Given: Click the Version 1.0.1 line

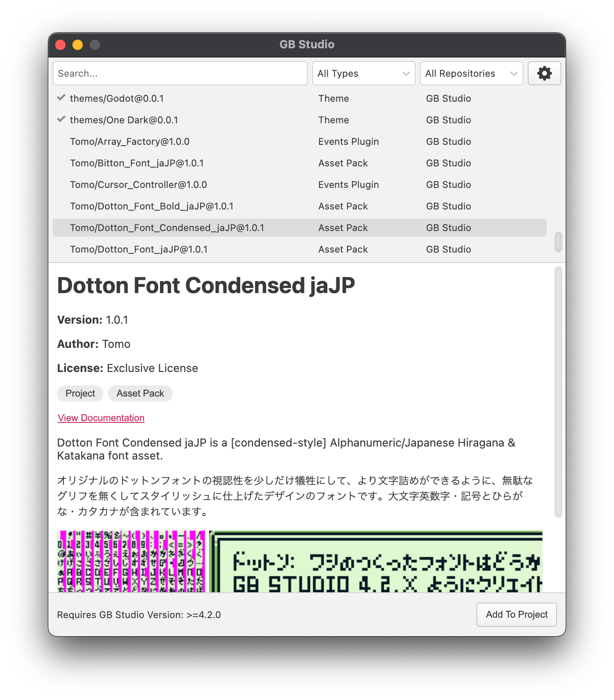Looking at the screenshot, I should pos(93,320).
